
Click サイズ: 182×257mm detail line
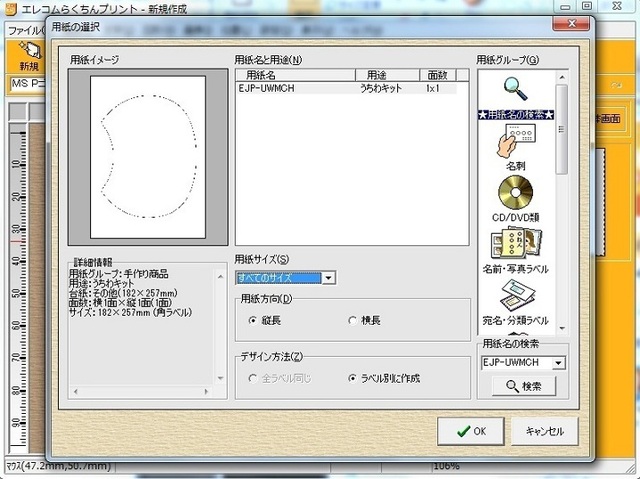pos(131,313)
